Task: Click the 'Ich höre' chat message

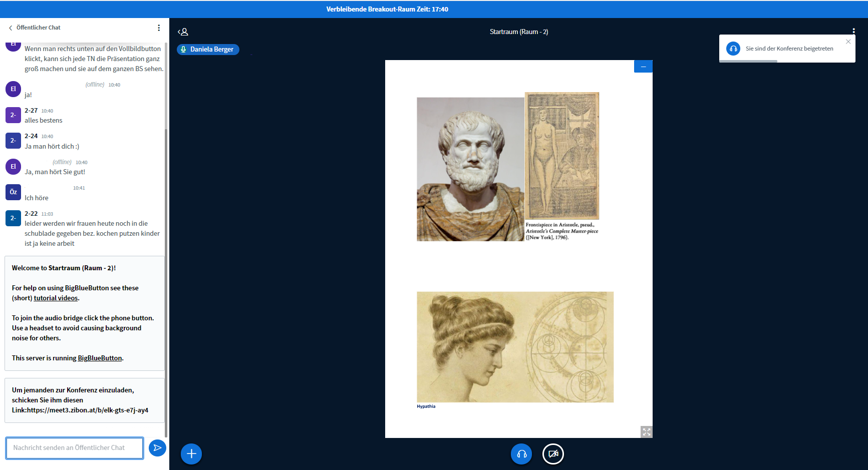Action: click(x=37, y=198)
